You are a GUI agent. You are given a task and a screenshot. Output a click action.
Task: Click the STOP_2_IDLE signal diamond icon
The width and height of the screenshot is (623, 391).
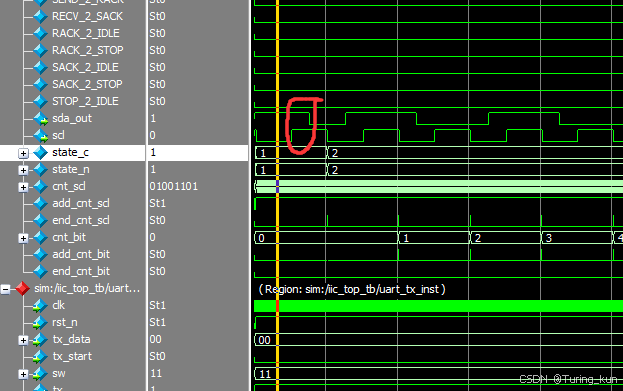pos(40,101)
